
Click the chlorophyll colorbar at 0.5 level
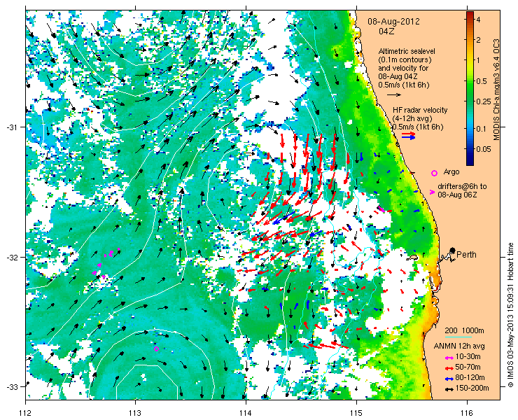(x=470, y=81)
